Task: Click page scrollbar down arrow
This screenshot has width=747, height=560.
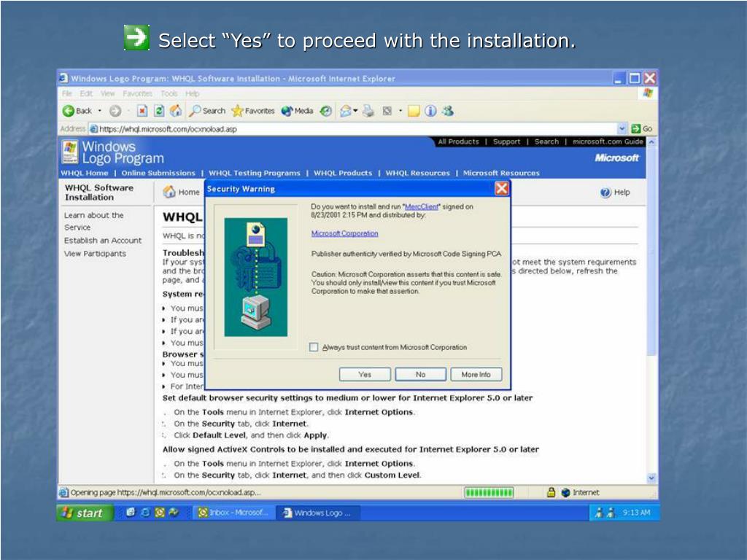Action: click(x=651, y=478)
